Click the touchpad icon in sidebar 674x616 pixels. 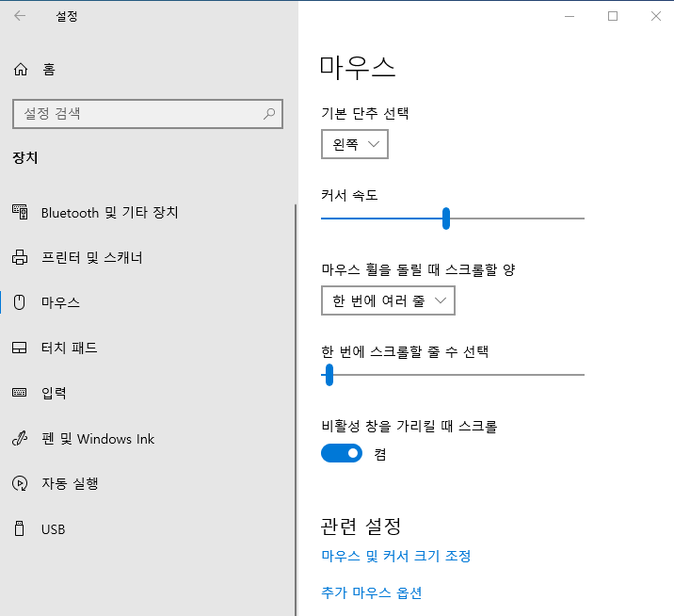pyautogui.click(x=20, y=348)
